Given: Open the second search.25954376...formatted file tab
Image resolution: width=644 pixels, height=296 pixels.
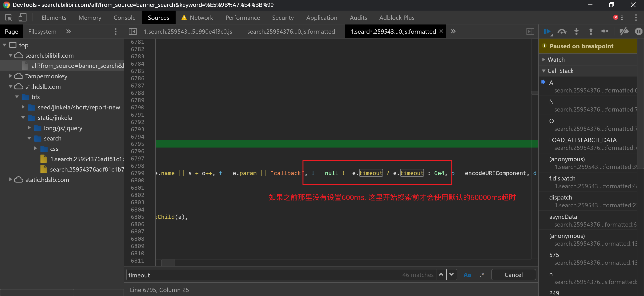Looking at the screenshot, I should pyautogui.click(x=291, y=31).
